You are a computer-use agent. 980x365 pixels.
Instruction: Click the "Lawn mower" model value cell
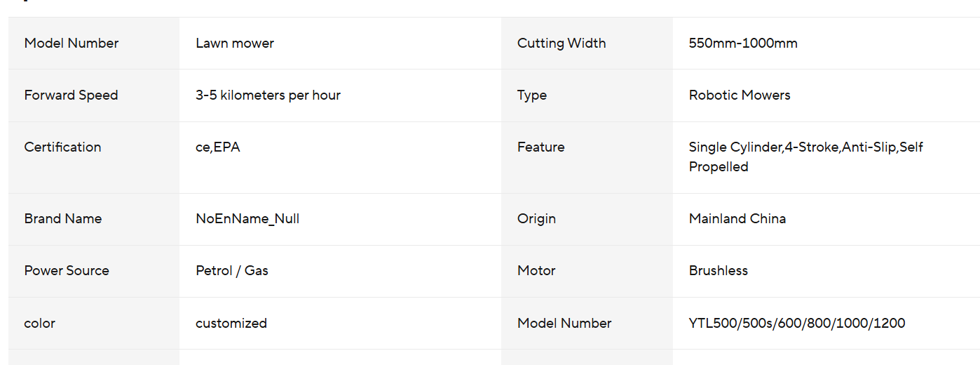coord(235,44)
